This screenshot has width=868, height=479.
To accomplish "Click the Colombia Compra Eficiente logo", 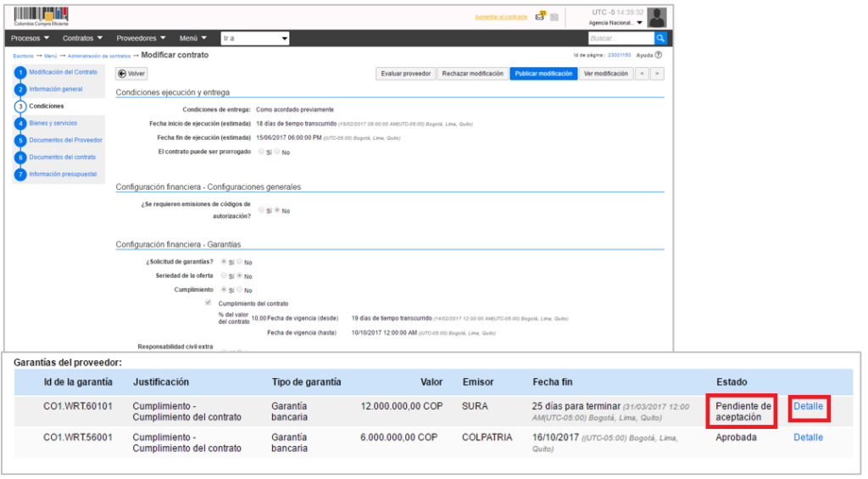I will coord(41,17).
